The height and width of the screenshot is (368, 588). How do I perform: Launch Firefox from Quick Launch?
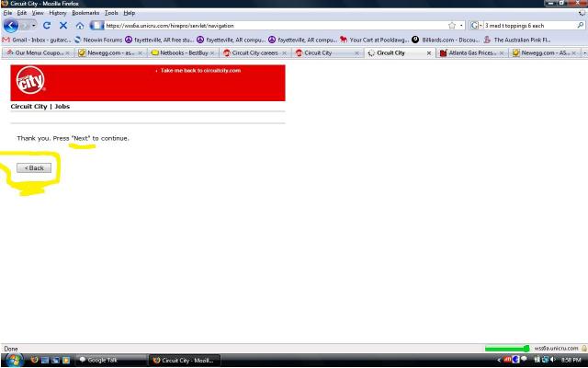(34, 360)
